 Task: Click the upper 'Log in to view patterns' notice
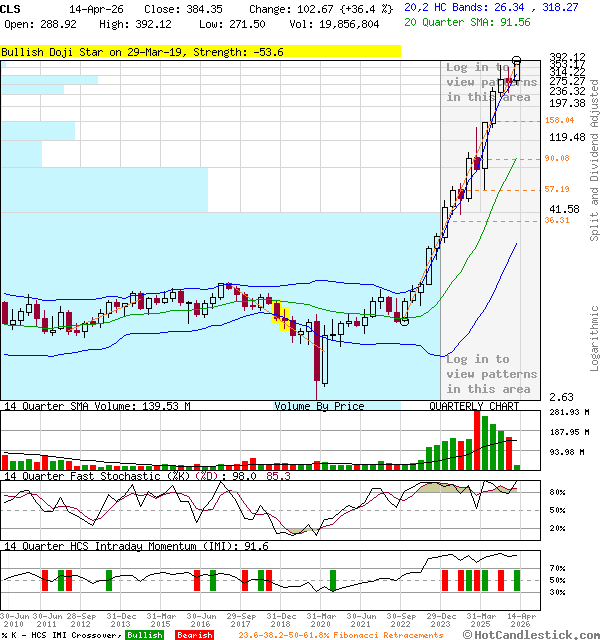[491, 82]
